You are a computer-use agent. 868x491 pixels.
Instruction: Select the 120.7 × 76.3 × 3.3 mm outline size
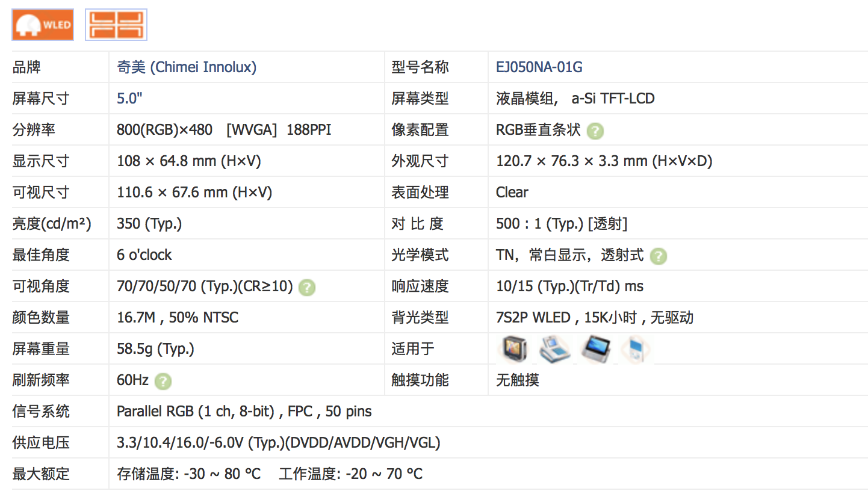(x=604, y=161)
